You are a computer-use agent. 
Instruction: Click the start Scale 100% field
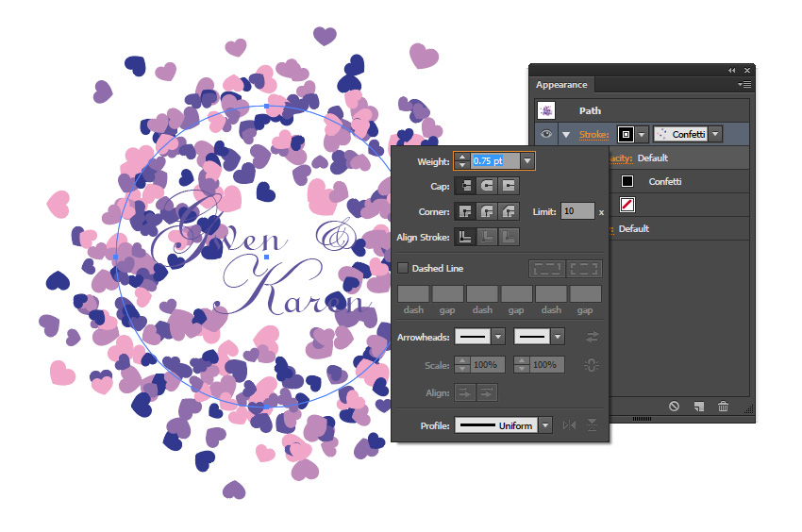coord(487,365)
